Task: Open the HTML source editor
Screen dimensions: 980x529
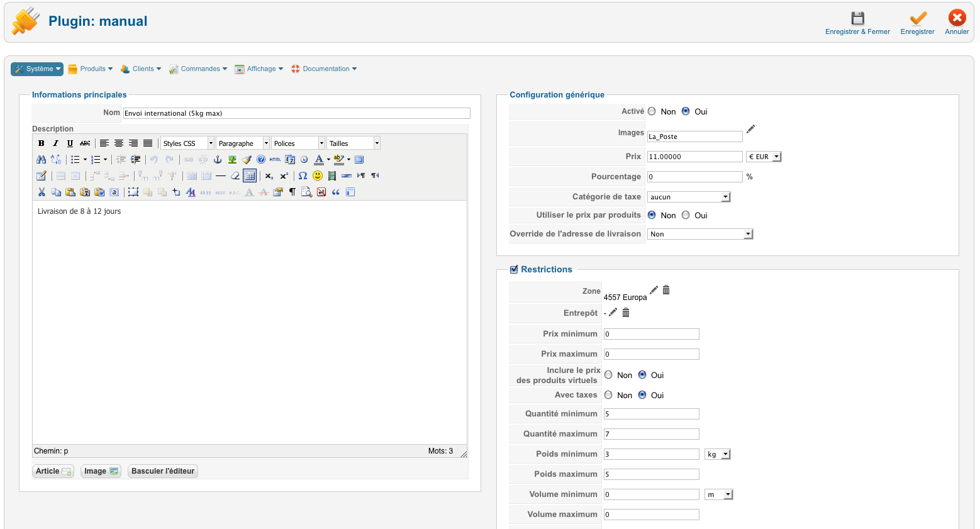Action: coord(276,160)
